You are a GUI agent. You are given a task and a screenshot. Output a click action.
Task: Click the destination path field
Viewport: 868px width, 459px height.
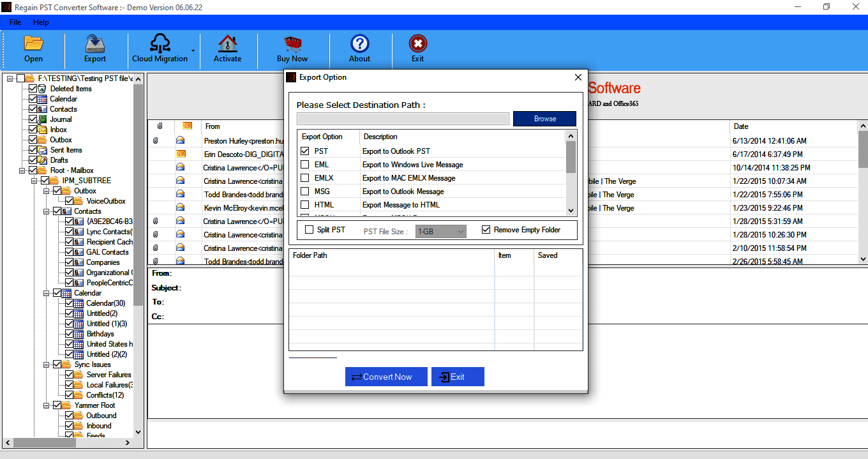click(403, 119)
